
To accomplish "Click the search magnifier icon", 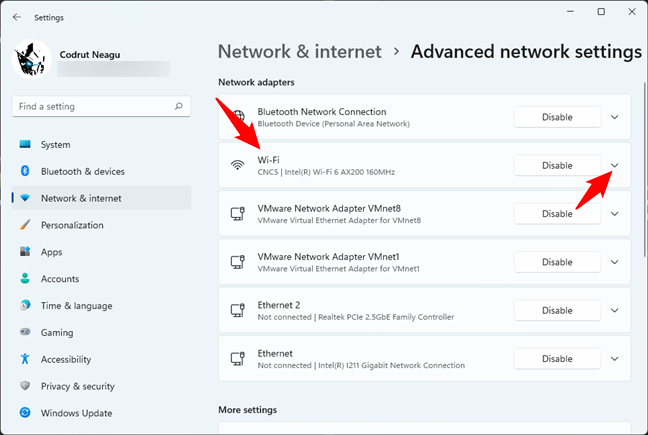I will click(179, 106).
